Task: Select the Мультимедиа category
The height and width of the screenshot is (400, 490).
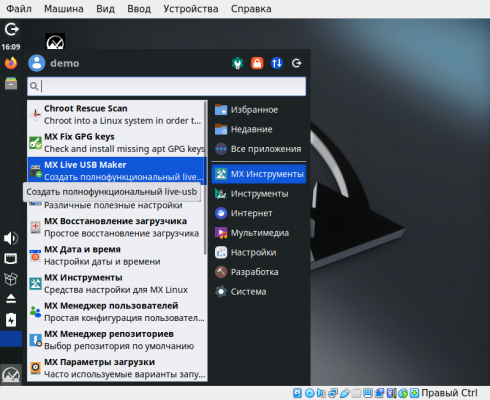Action: (259, 233)
